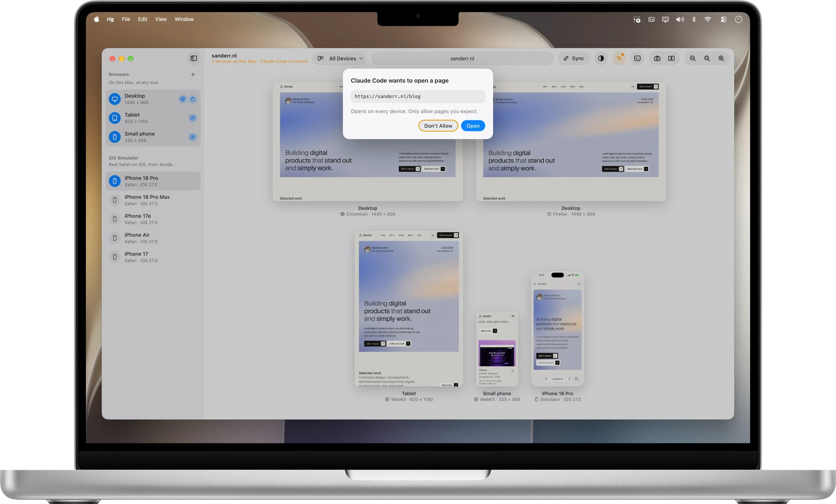Viewport: 836px width, 504px height.
Task: Open the console terminal icon
Action: (637, 58)
